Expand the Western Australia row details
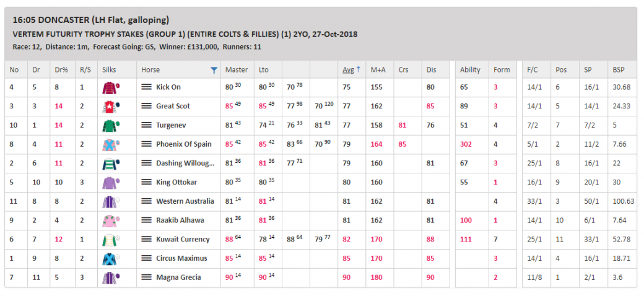 pyautogui.click(x=146, y=201)
